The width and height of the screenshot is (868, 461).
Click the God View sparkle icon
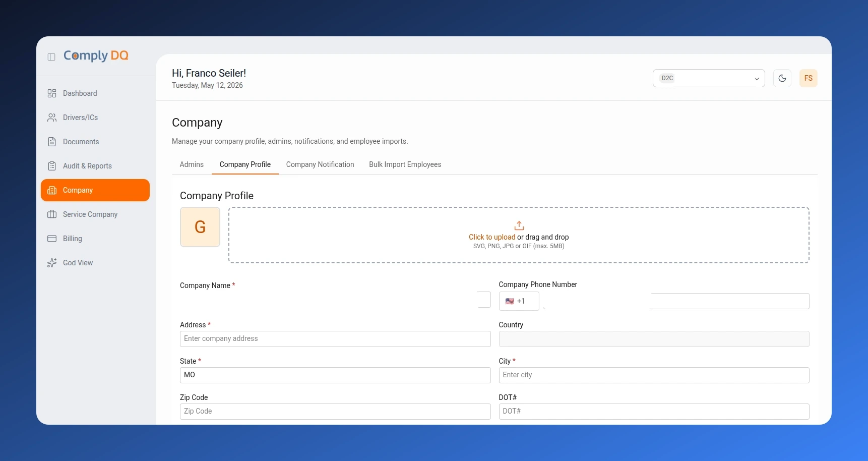pyautogui.click(x=52, y=263)
